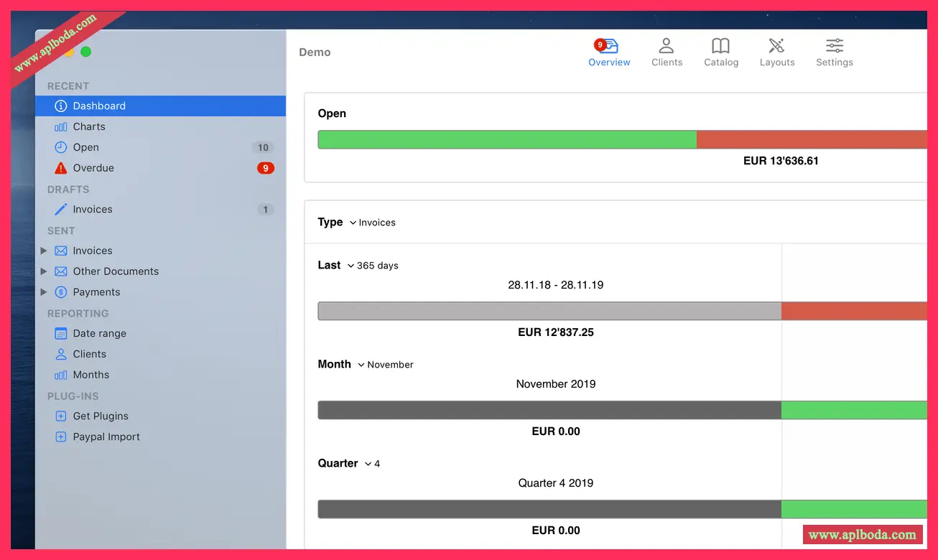Click the Get Plugins plus icon
The height and width of the screenshot is (560, 938).
coord(61,416)
